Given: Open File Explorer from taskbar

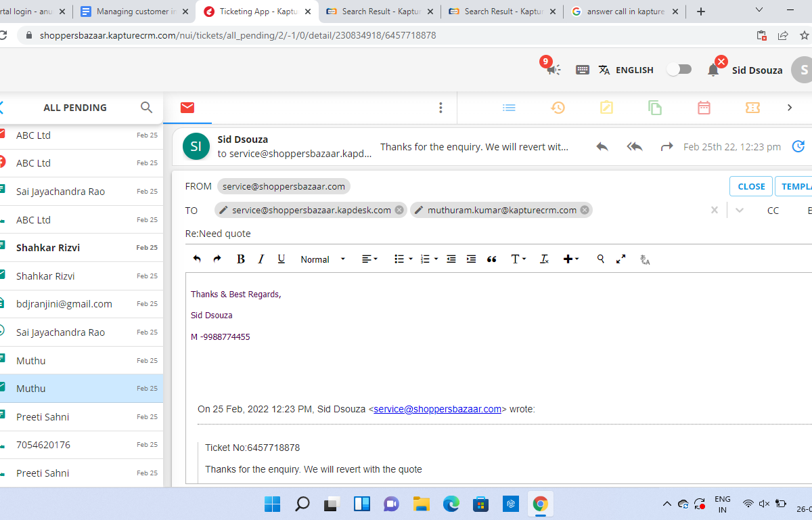Looking at the screenshot, I should pos(422,504).
